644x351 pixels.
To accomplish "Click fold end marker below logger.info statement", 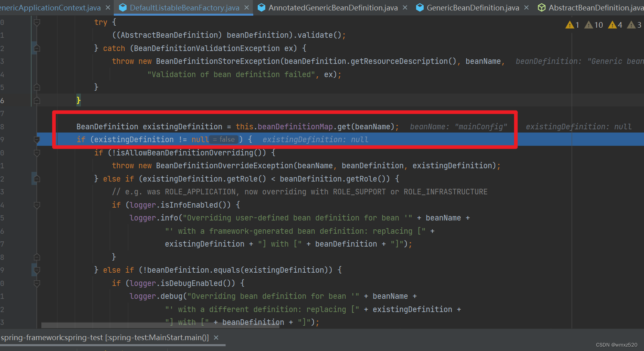I will coord(37,257).
